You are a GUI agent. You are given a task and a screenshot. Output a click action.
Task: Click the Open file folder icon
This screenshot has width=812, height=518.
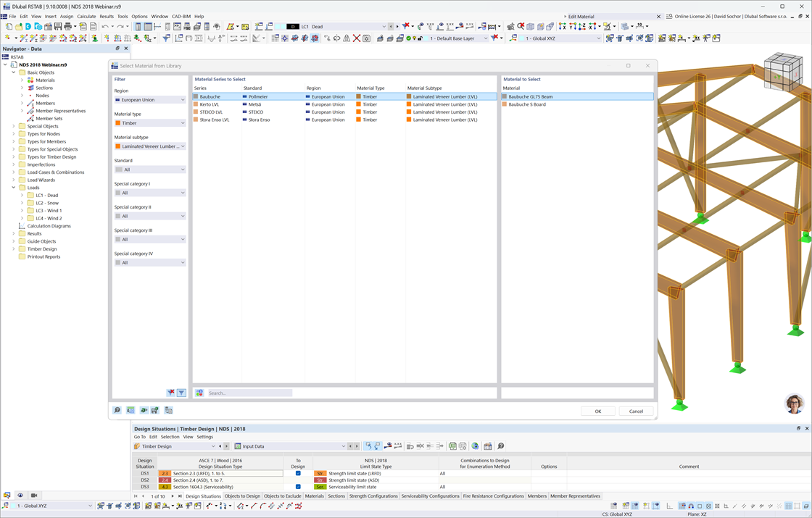pyautogui.click(x=19, y=26)
